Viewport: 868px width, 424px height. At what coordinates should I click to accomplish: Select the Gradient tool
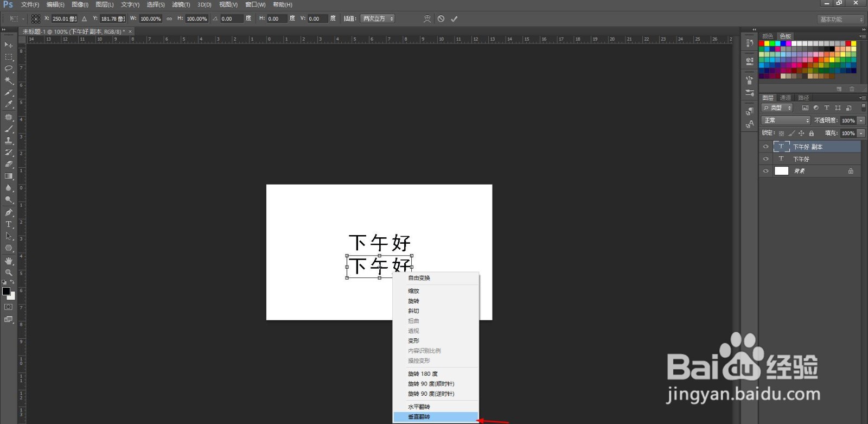pyautogui.click(x=9, y=176)
